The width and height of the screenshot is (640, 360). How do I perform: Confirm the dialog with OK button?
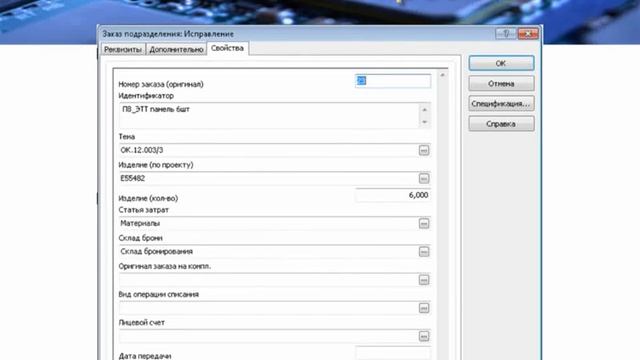tap(501, 63)
